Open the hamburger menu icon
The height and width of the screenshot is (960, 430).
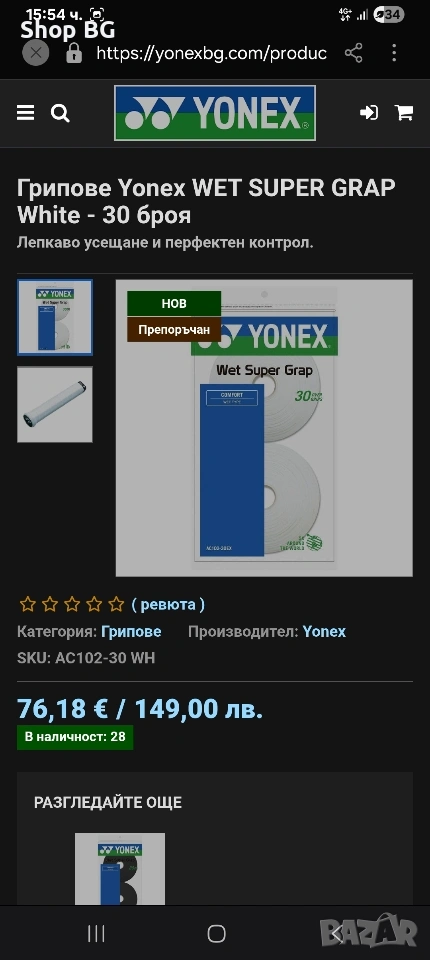(x=25, y=113)
